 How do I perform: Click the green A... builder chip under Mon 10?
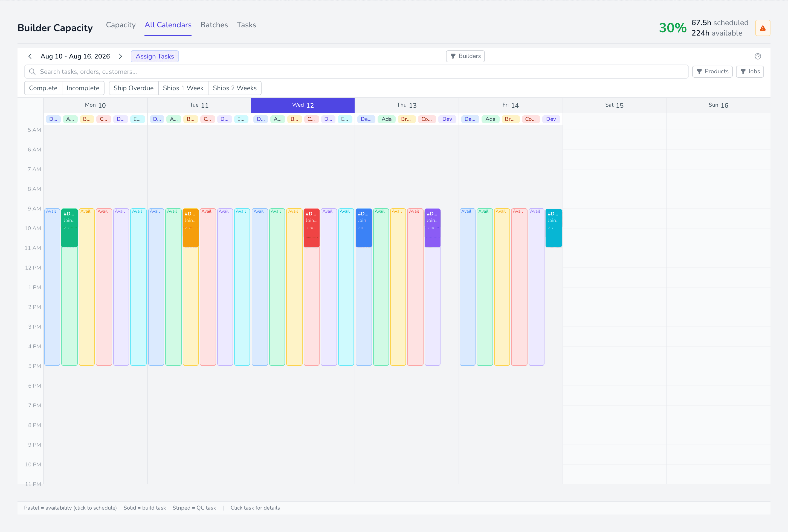click(70, 119)
